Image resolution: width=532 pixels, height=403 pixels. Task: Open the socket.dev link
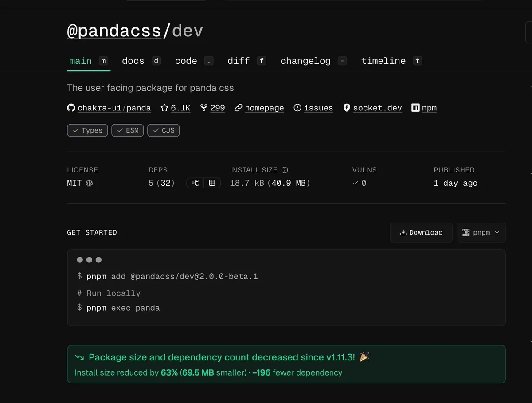(378, 108)
